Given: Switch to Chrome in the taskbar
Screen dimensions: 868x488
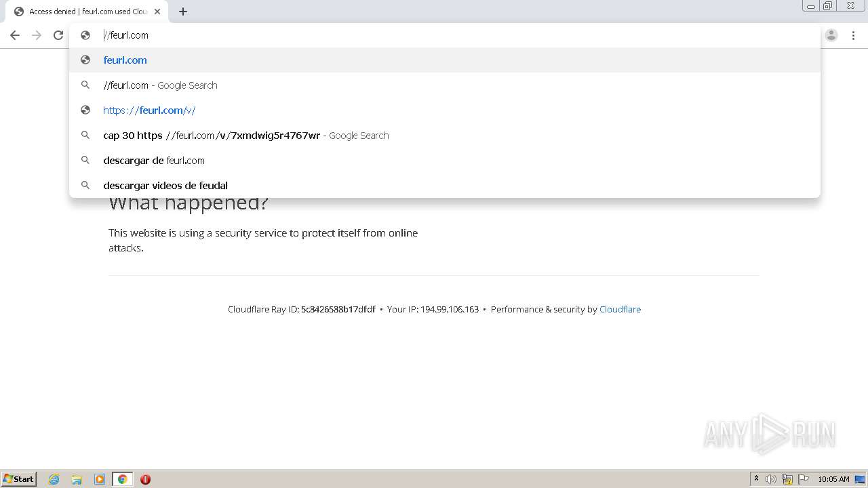Looking at the screenshot, I should pos(122,479).
